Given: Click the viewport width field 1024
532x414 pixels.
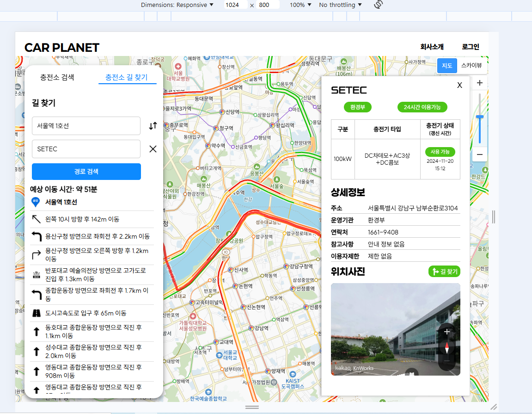Looking at the screenshot, I should (x=235, y=5).
